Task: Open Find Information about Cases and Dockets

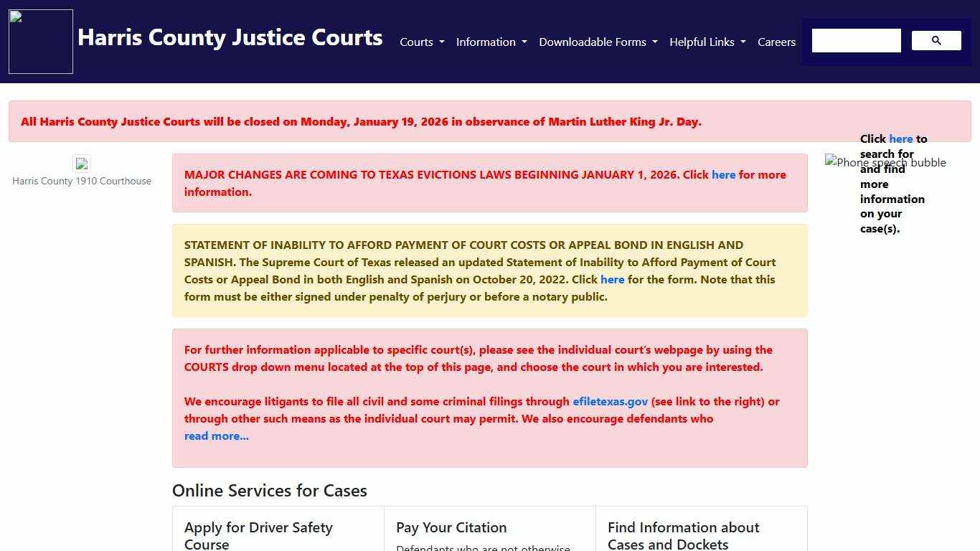Action: 683,535
